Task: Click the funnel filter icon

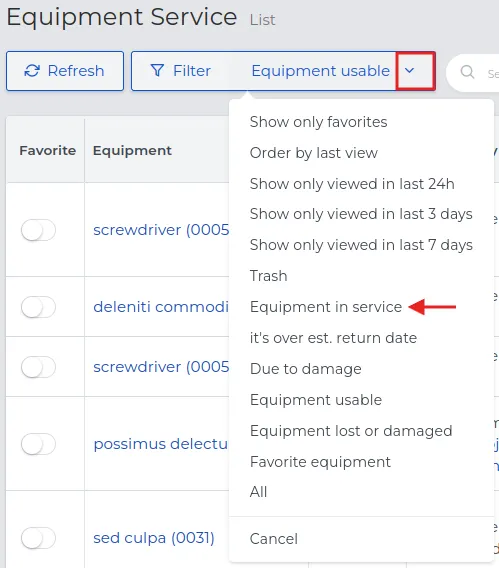Action: coord(157,71)
